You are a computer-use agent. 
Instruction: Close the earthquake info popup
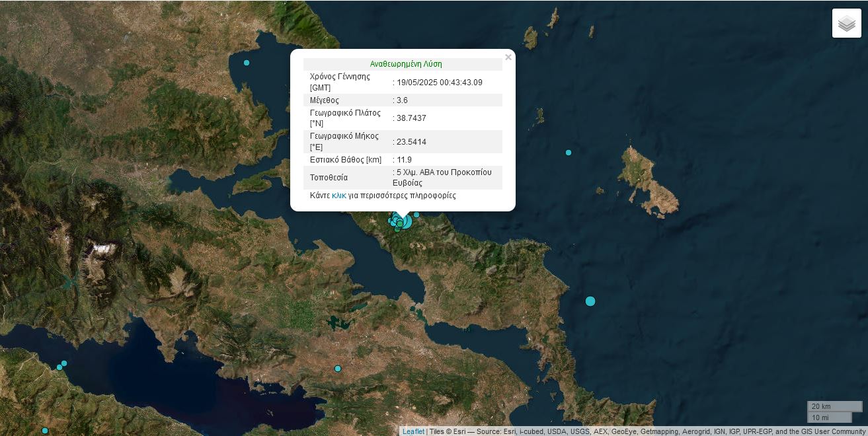pos(508,57)
